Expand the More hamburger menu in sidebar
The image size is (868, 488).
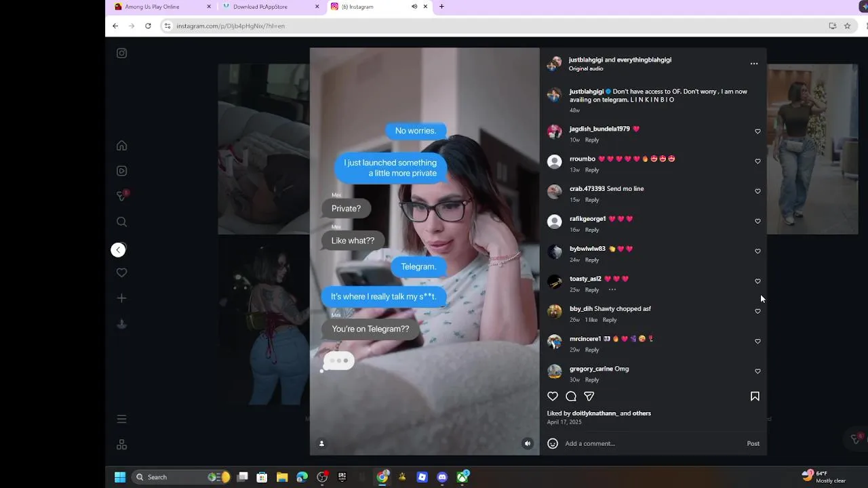pyautogui.click(x=121, y=420)
